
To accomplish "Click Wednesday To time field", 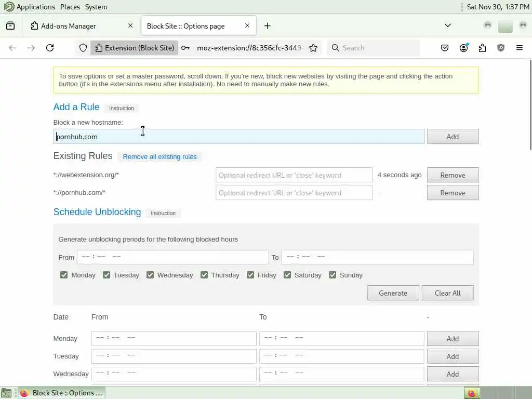I will (342, 374).
